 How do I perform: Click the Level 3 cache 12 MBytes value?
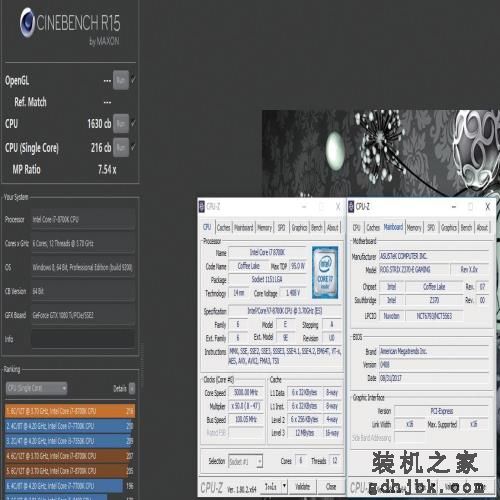pos(304,433)
